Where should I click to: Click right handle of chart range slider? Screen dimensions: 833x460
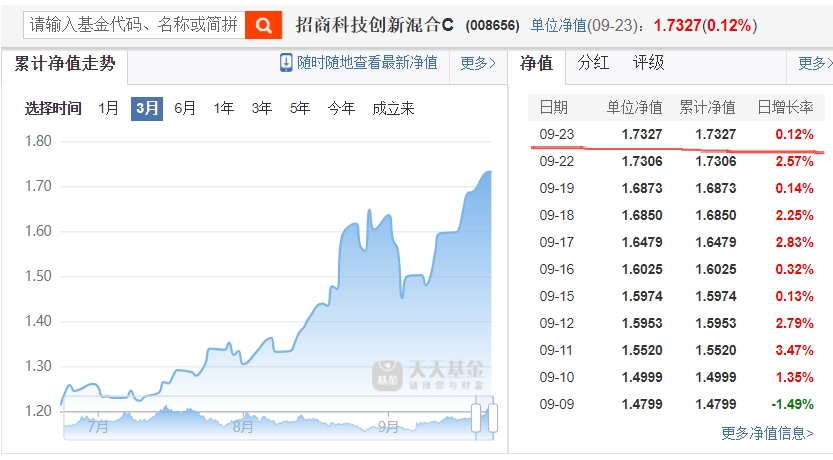pyautogui.click(x=493, y=418)
